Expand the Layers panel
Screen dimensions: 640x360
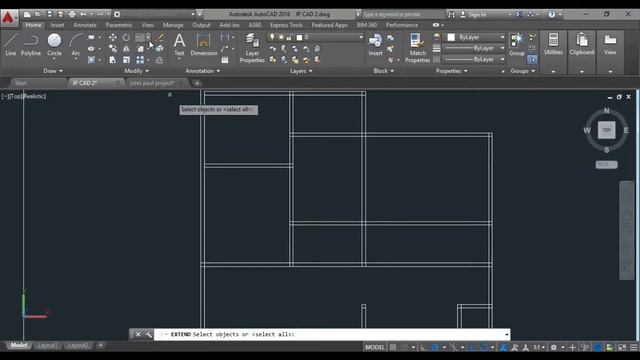point(301,71)
